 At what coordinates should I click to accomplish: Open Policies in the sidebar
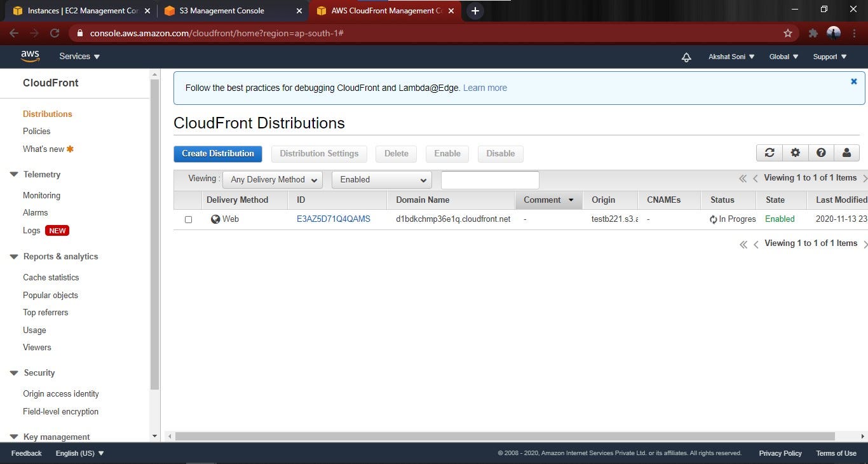[x=37, y=131]
